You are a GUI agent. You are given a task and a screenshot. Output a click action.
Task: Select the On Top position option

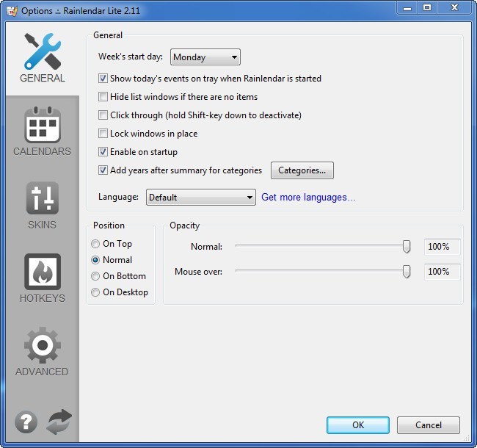click(x=95, y=244)
